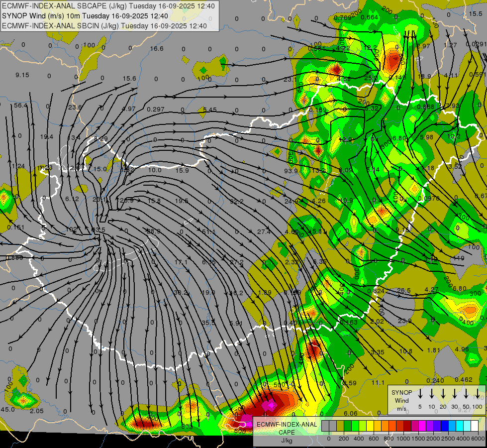Image resolution: width=487 pixels, height=448 pixels.
Task: Pick the dark green legend swatch above 200
Action: [348, 426]
